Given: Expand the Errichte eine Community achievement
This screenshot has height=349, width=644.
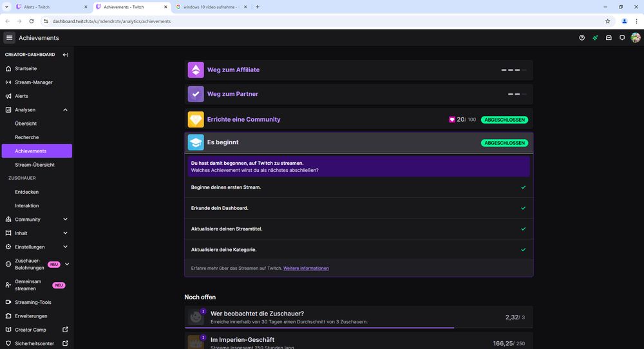Looking at the screenshot, I should click(359, 120).
